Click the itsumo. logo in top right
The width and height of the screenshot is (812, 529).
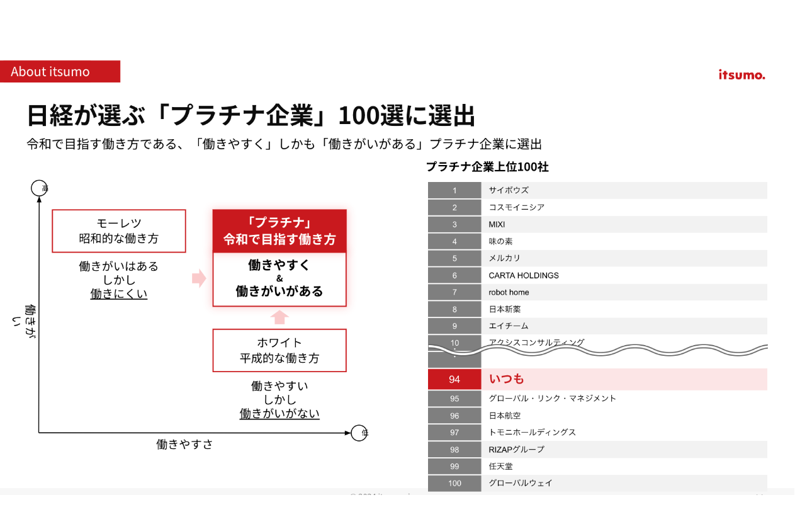(742, 75)
